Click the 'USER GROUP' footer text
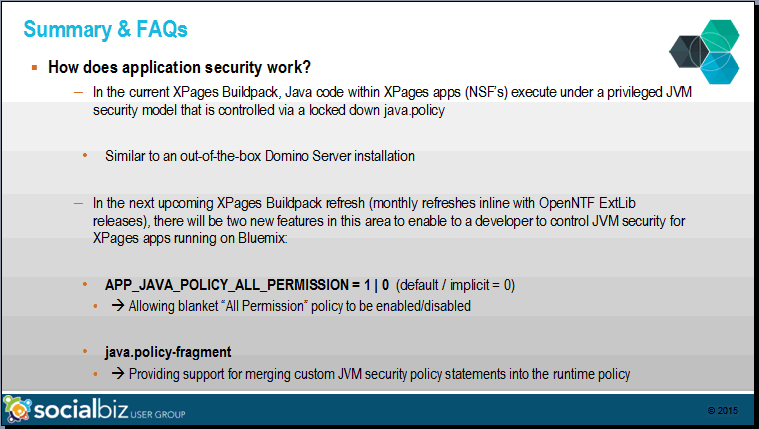 click(158, 414)
